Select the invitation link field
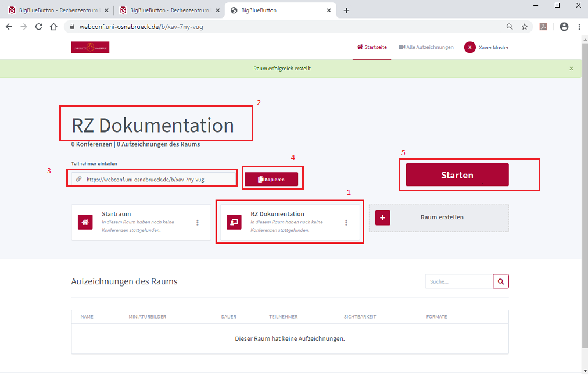588x375 pixels. [154, 180]
